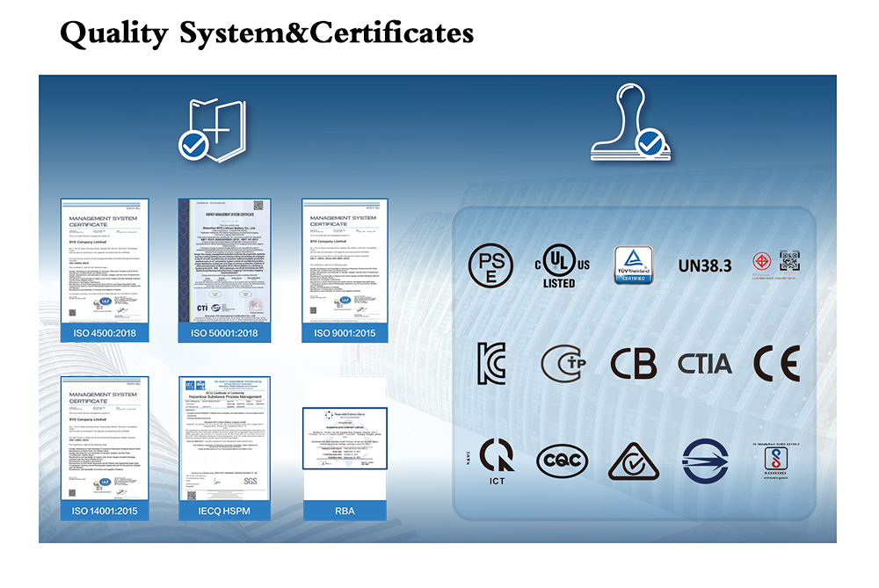Click the red circular mark beside QR code
879x588 pixels.
[761, 261]
